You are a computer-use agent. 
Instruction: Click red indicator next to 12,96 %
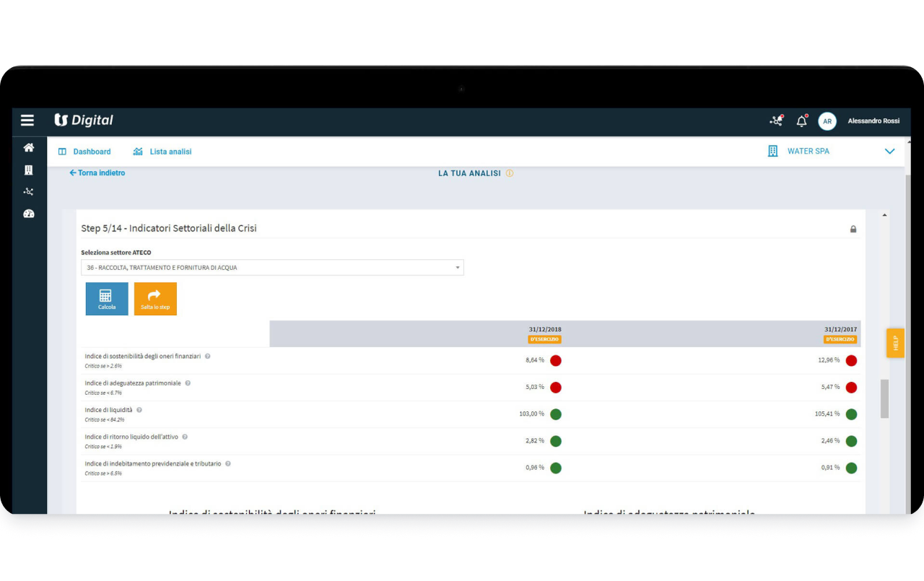pos(851,360)
